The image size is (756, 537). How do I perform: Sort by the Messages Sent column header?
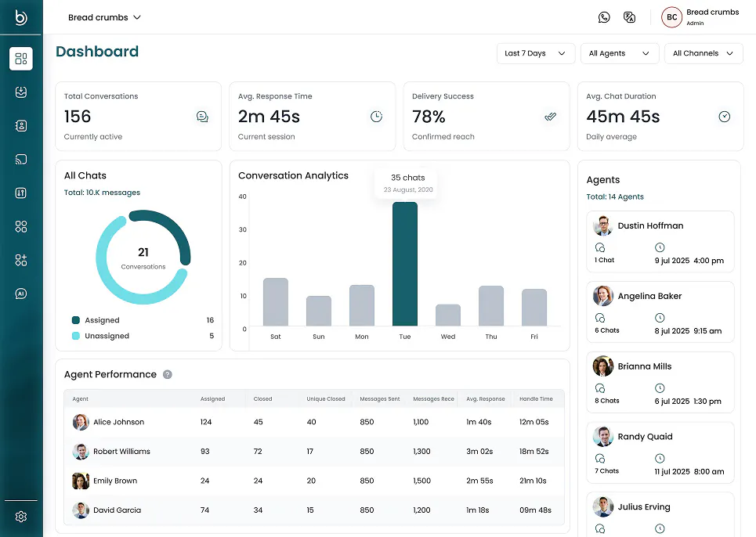click(380, 398)
